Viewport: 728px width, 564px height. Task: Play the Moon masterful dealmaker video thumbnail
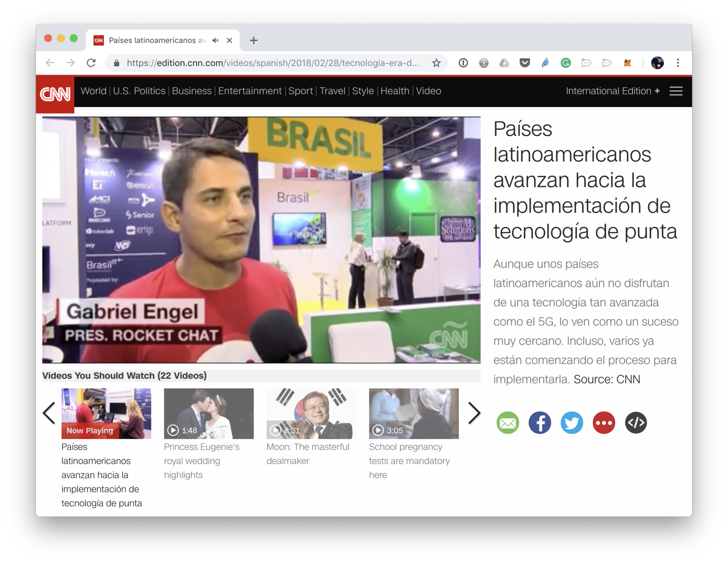311,413
